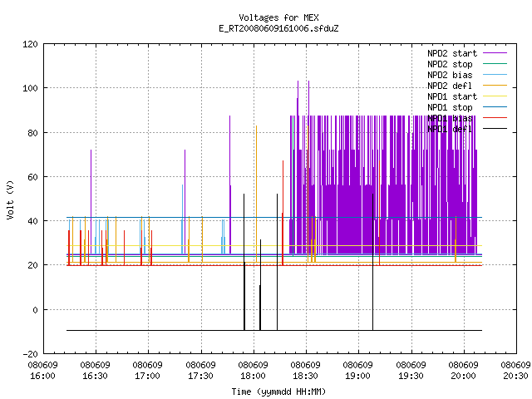Click the filename "E_RT20080609161006.sfduZ"
The width and height of the screenshot is (532, 399).
coord(278,28)
